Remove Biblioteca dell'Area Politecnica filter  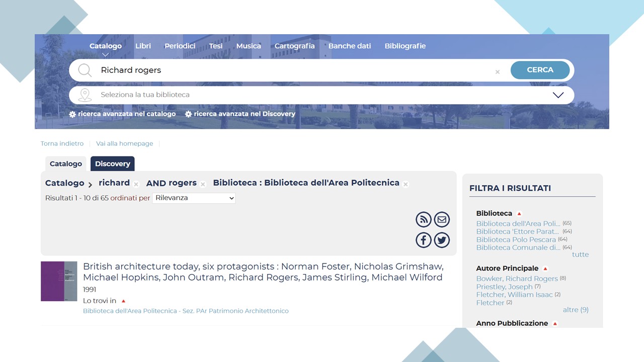pos(406,185)
